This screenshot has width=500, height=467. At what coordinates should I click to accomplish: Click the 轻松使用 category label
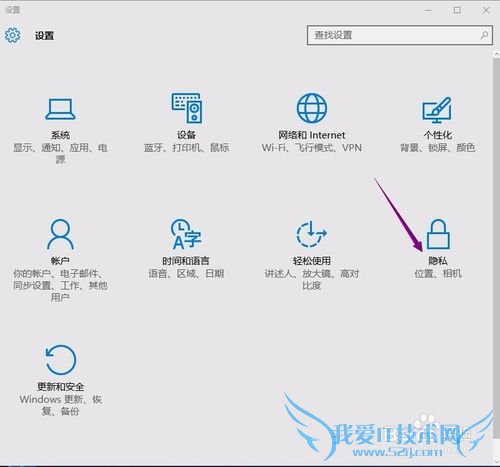click(x=312, y=261)
